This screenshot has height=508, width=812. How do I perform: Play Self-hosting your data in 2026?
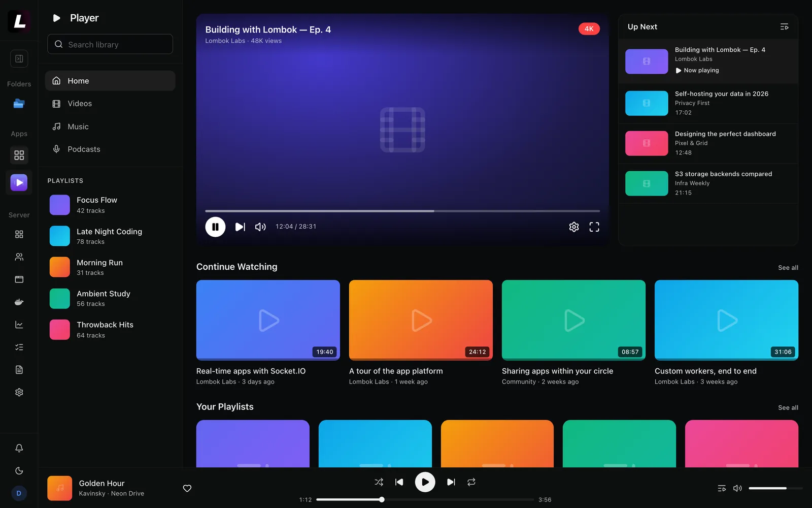(708, 103)
